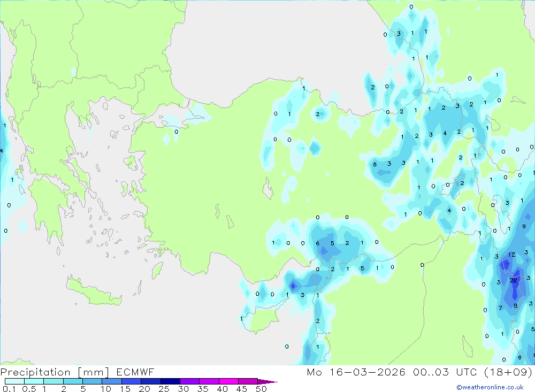Select the '00..03 UTC' time range text
The image size is (535, 392).
click(x=445, y=372)
